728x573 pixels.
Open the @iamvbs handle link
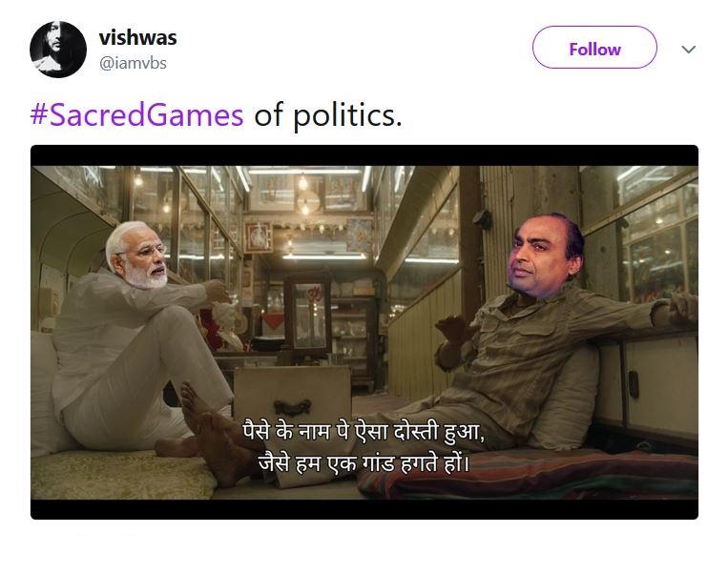(x=133, y=63)
